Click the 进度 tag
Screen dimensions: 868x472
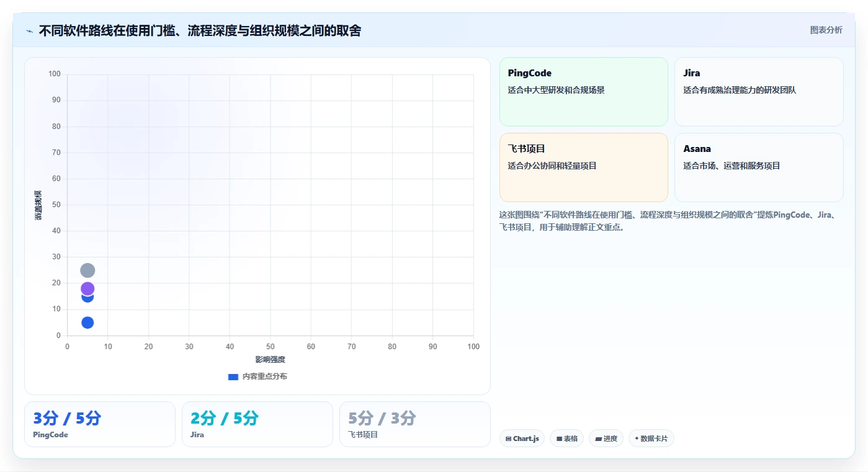[606, 439]
